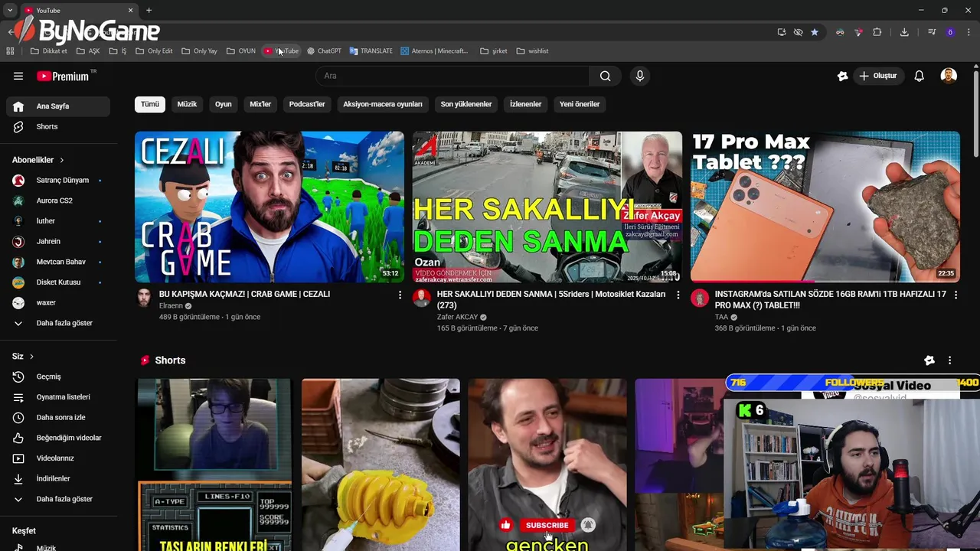
Task: Open the ChatGPT bookmark
Action: pos(325,51)
